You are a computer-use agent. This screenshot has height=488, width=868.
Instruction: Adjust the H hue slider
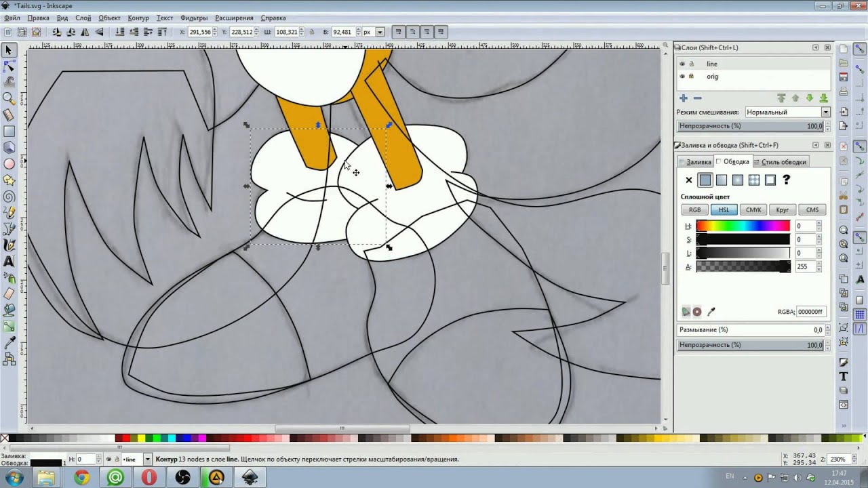743,226
